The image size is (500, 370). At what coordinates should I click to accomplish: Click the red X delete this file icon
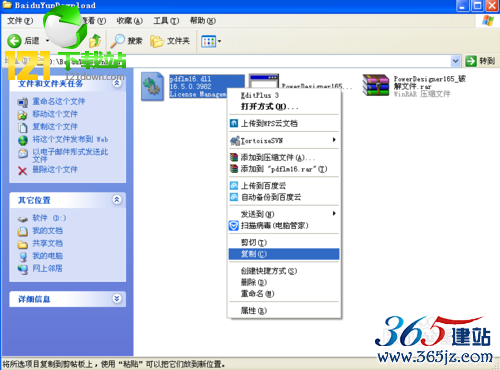pos(22,171)
